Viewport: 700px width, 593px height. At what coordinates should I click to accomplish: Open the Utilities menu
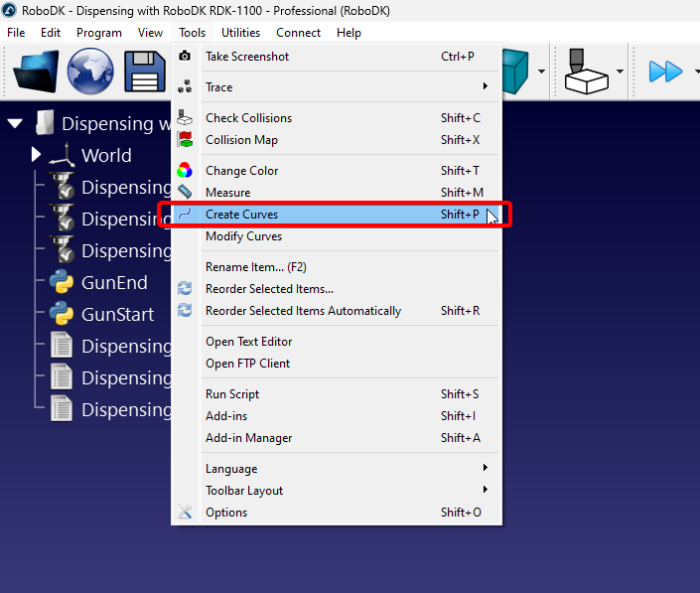240,33
